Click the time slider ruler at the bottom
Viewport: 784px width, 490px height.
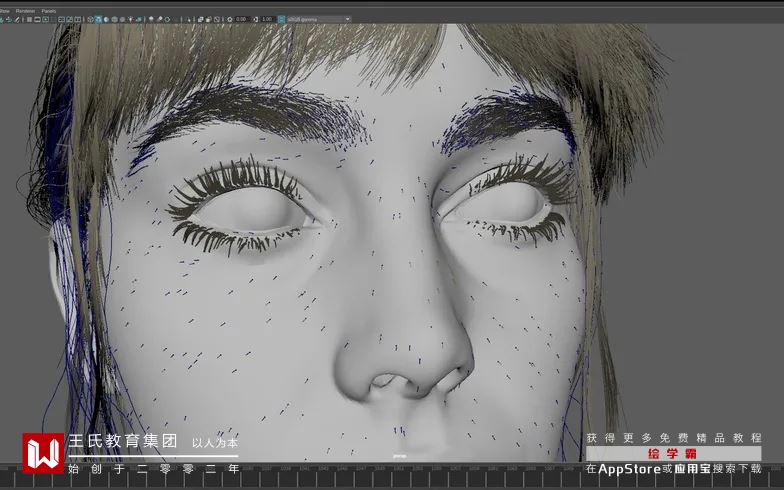tap(392, 479)
